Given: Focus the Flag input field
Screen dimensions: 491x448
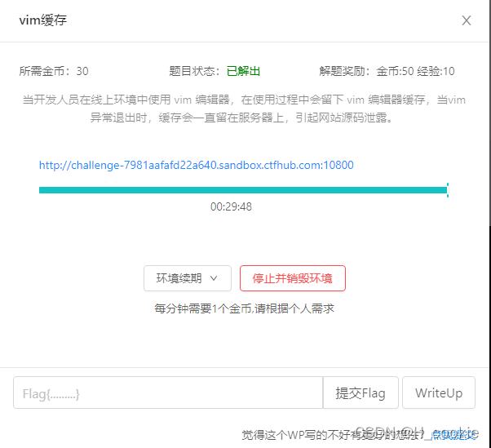Looking at the screenshot, I should pyautogui.click(x=168, y=393).
